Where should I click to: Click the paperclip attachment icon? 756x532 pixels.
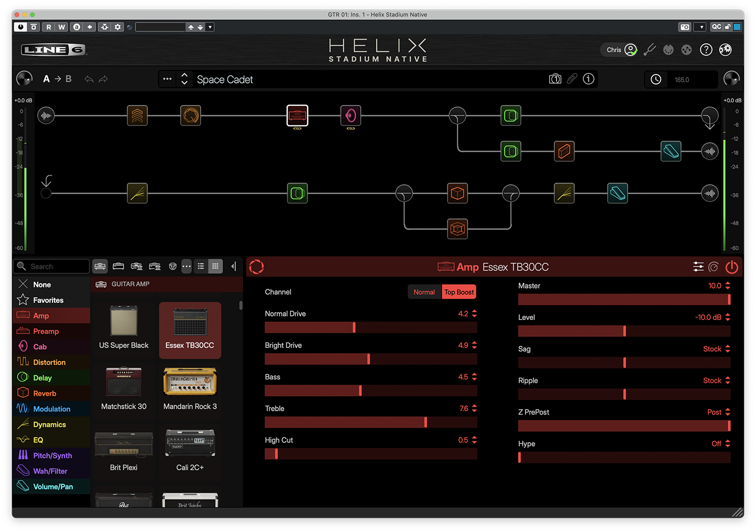[x=572, y=79]
